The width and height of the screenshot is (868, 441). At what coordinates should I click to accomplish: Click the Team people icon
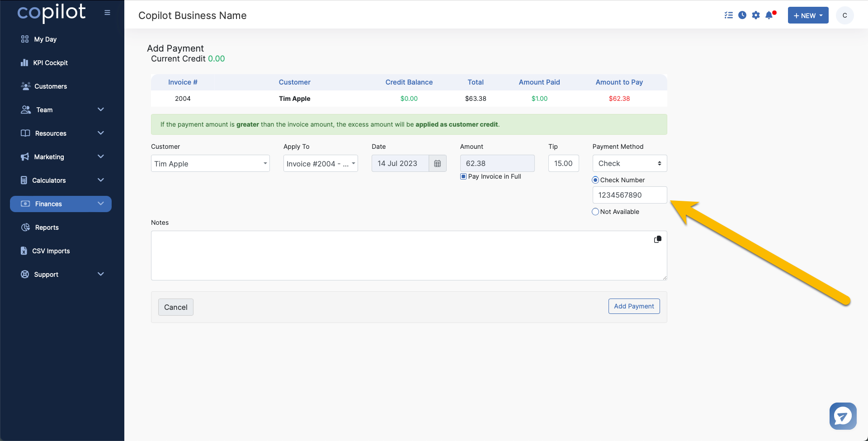[x=26, y=110]
